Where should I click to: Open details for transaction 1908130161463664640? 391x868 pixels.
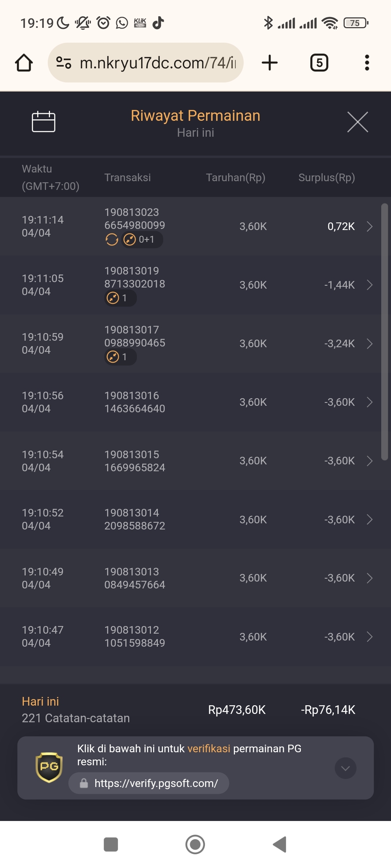[x=195, y=402]
